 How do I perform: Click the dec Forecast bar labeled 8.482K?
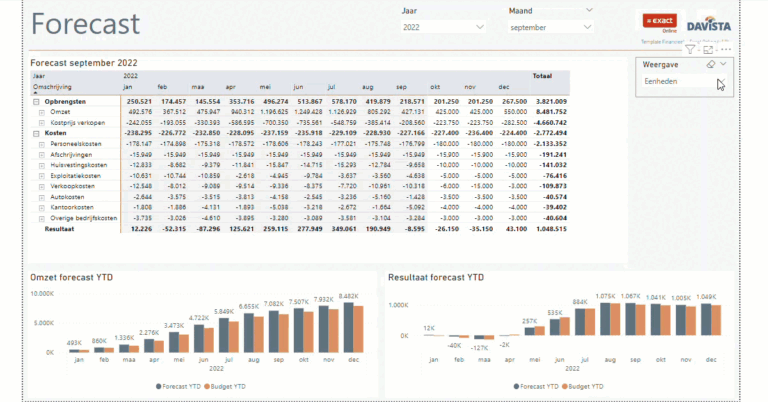point(349,328)
